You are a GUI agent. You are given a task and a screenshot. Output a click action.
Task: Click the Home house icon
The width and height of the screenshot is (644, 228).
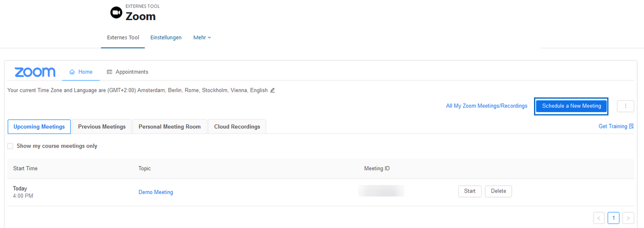(x=72, y=72)
